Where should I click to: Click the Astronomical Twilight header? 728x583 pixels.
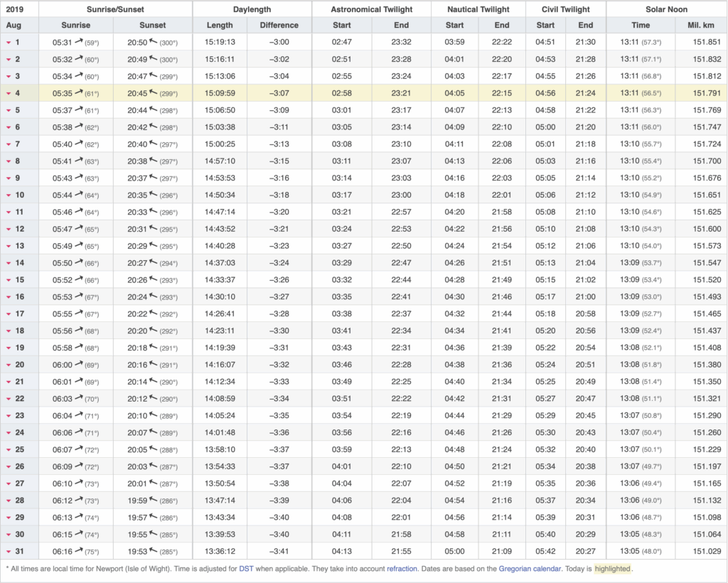click(371, 9)
